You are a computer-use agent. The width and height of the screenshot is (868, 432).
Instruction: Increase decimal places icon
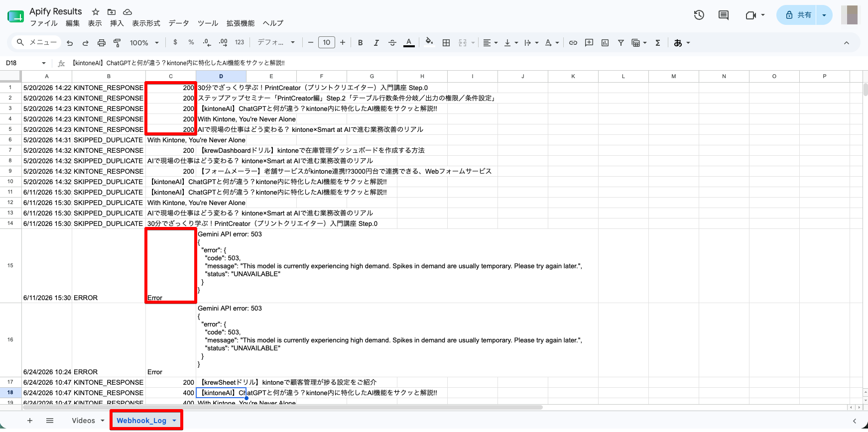[x=223, y=43]
